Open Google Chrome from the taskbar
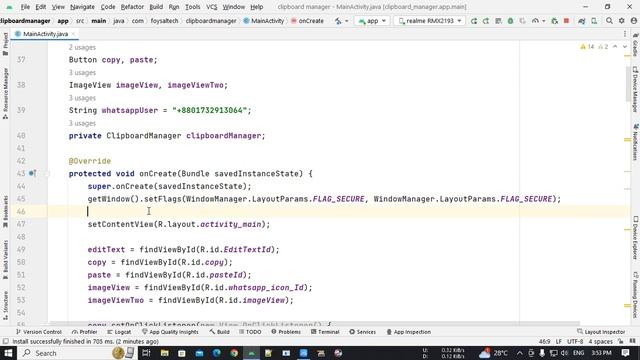 coord(234,353)
